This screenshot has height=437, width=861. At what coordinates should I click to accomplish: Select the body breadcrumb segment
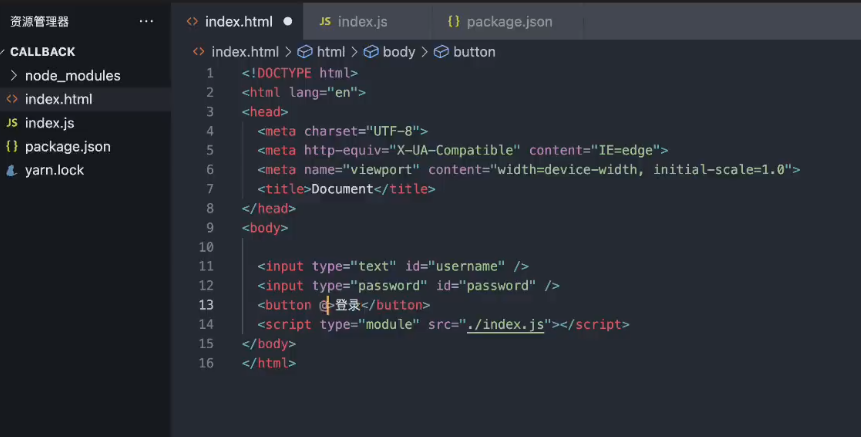coord(399,52)
